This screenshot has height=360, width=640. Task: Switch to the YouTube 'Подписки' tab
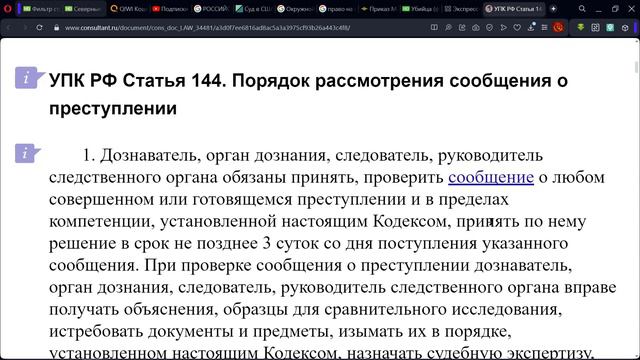(170, 9)
